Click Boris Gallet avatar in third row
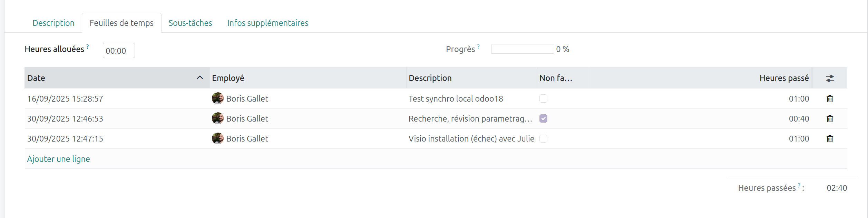Screen dimensions: 868x218 (x=217, y=138)
